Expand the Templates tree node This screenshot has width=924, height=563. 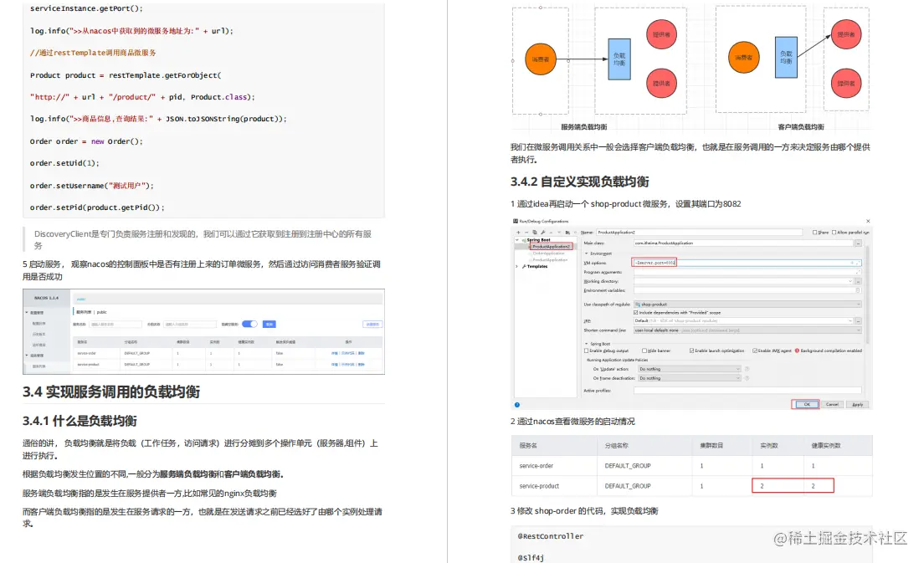[516, 267]
